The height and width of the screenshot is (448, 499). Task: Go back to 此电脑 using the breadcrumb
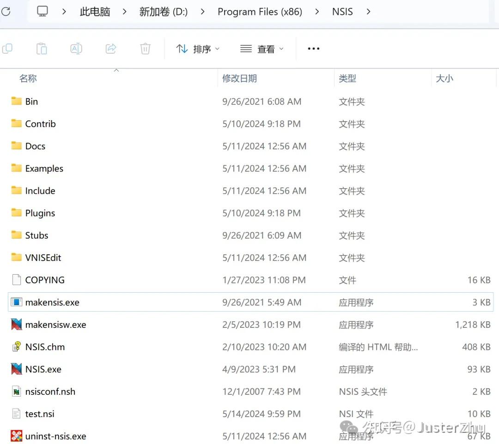click(x=95, y=12)
